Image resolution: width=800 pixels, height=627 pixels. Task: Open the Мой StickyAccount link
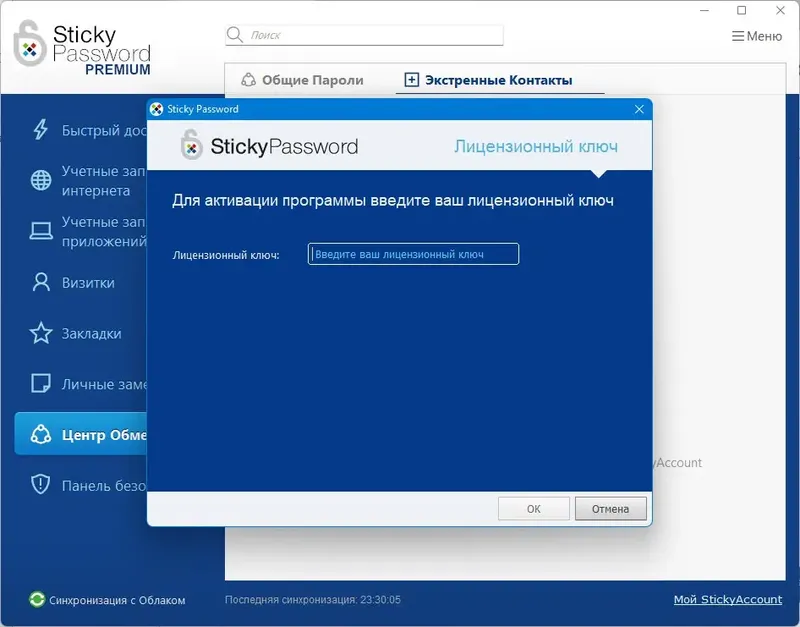(729, 599)
